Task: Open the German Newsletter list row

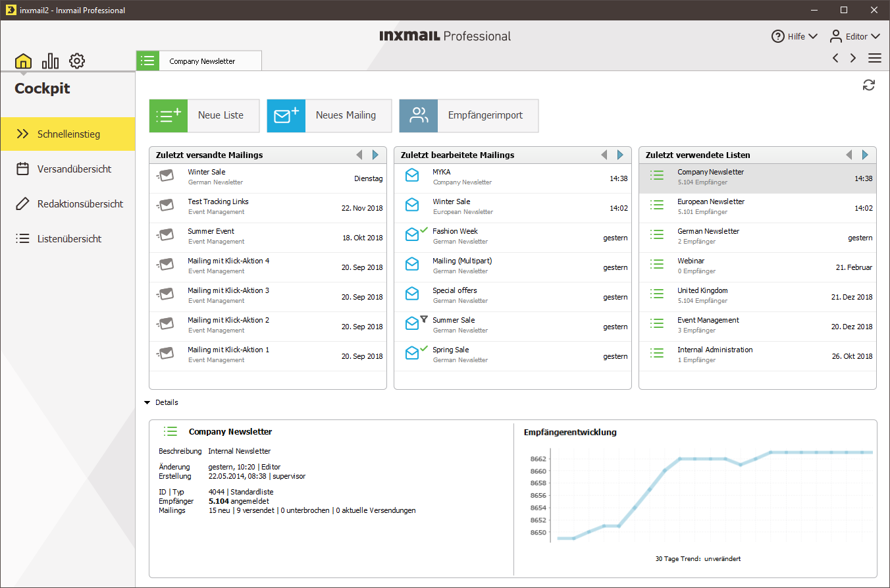Action: (758, 238)
